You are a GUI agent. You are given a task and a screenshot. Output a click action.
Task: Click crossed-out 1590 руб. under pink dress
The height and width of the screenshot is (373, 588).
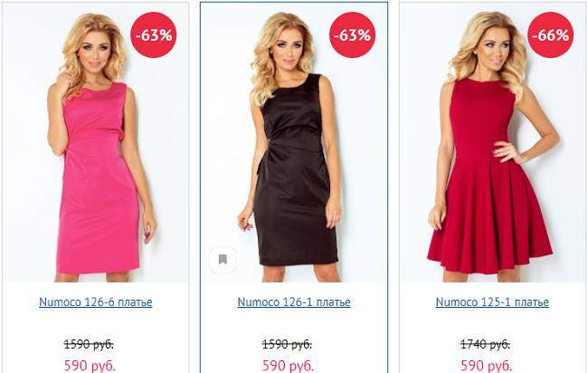point(89,344)
